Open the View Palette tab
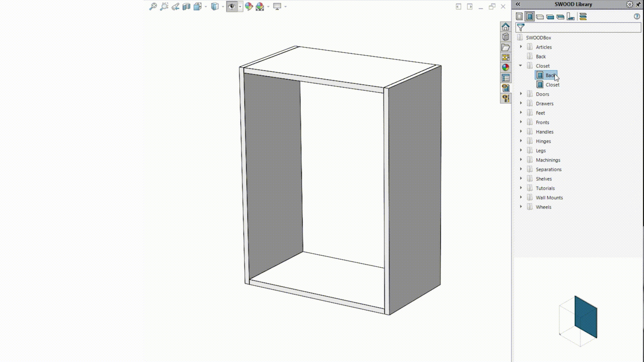The image size is (644, 362). (505, 57)
